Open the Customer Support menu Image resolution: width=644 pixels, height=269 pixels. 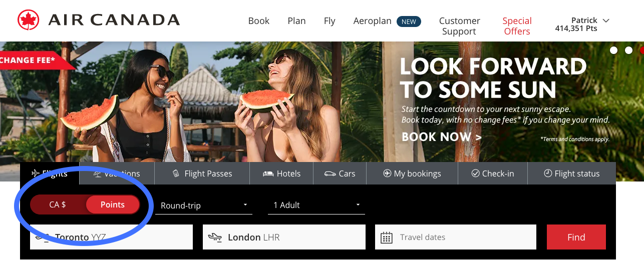point(459,26)
